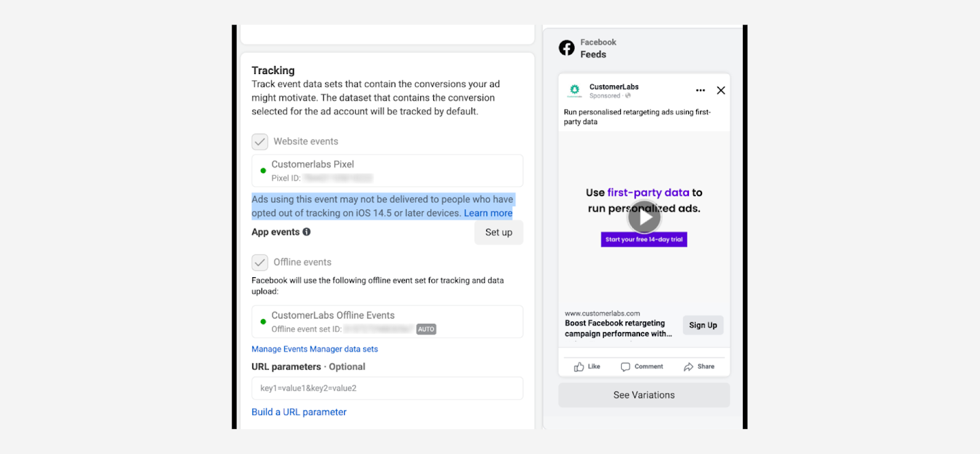
Task: Select the CustomerLabs Offline Events set
Action: point(387,322)
